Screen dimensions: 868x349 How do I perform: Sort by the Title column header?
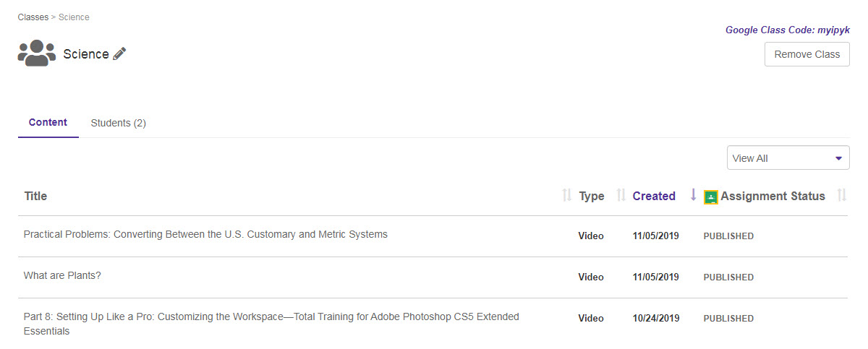click(35, 196)
